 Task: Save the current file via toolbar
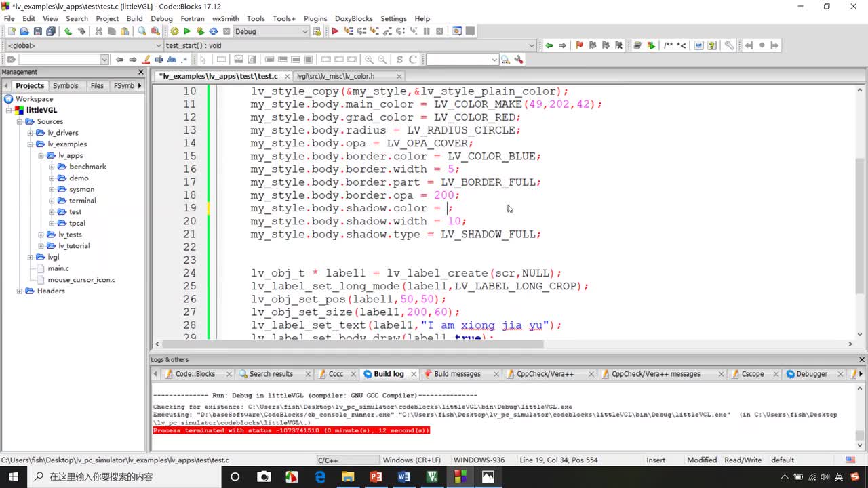click(37, 31)
